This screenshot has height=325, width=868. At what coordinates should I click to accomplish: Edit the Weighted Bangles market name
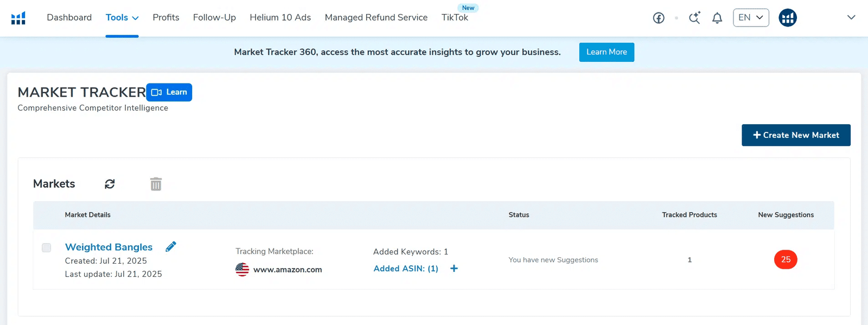[171, 247]
